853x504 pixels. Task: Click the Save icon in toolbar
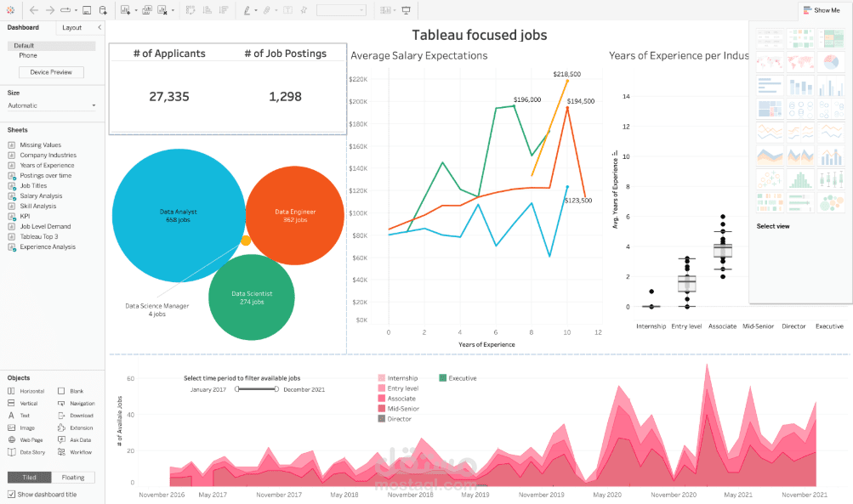click(x=87, y=10)
